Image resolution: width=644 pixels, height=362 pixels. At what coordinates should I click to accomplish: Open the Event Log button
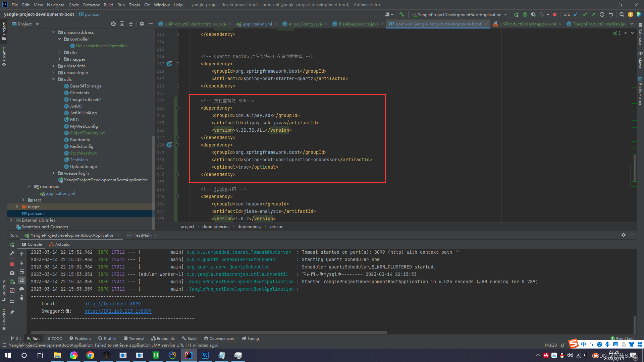coord(622,338)
